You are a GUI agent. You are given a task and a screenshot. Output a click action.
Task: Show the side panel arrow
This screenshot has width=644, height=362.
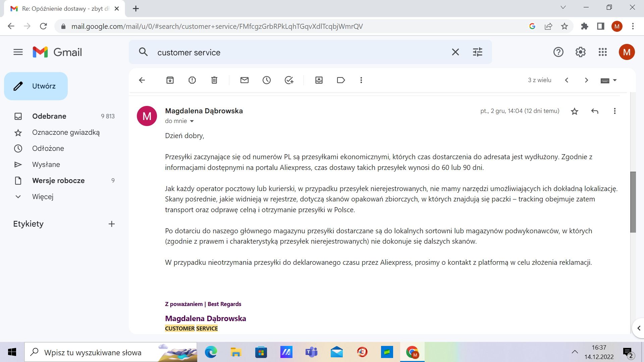point(639,328)
